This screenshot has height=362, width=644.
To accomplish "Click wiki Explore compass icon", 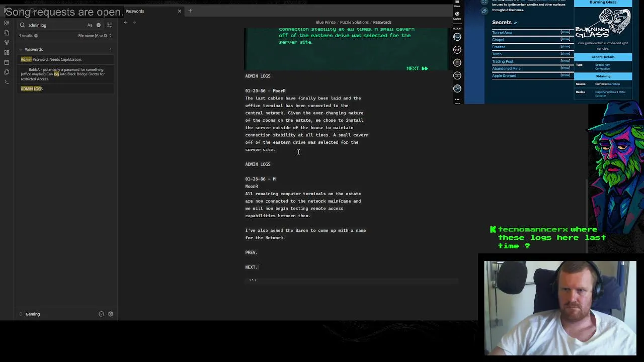I will (x=457, y=14).
